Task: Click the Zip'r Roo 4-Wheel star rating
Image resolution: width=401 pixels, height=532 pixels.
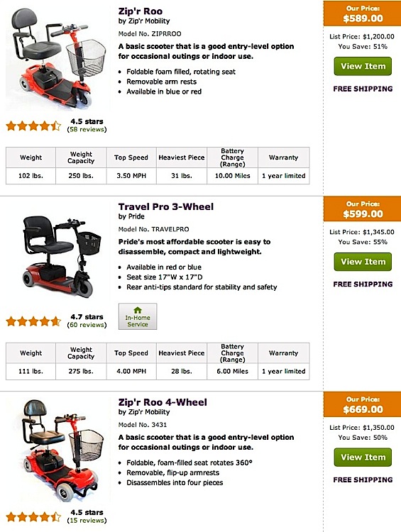Action: (x=33, y=516)
